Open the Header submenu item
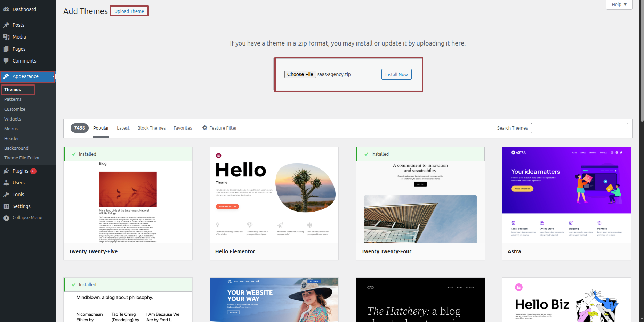The height and width of the screenshot is (322, 644). click(11, 138)
